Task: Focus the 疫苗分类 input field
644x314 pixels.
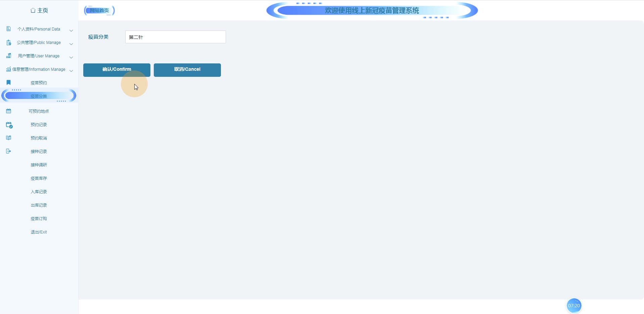Action: point(176,37)
